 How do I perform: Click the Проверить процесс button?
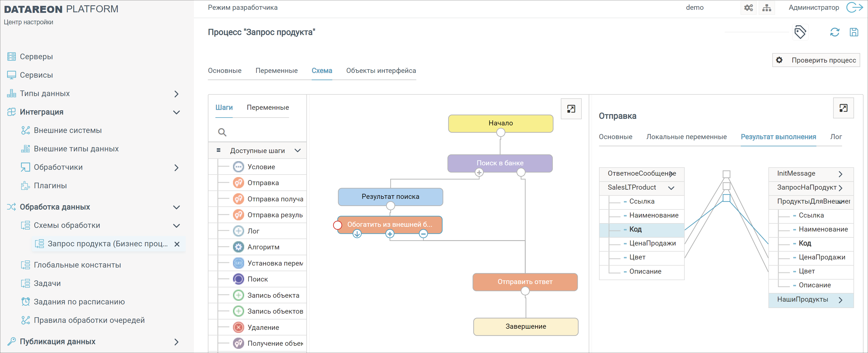816,60
